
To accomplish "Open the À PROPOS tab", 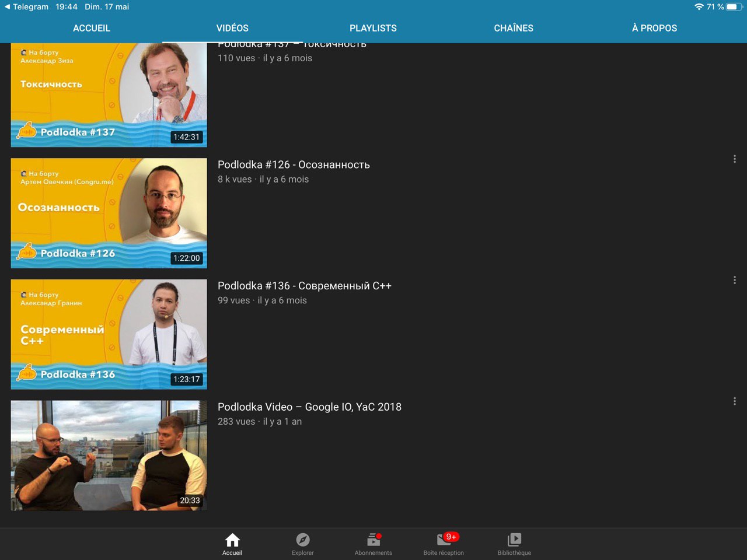I will pyautogui.click(x=654, y=28).
